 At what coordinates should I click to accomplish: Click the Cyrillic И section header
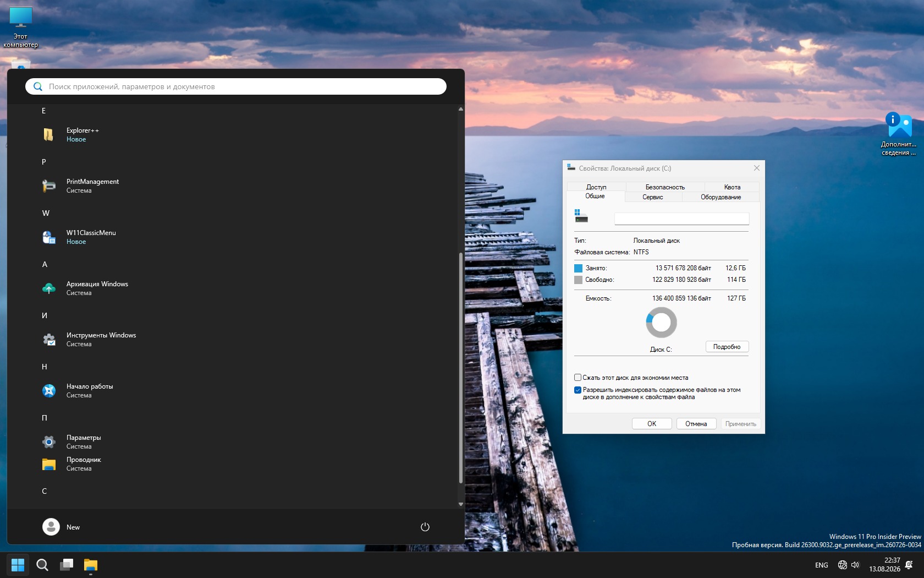(45, 315)
